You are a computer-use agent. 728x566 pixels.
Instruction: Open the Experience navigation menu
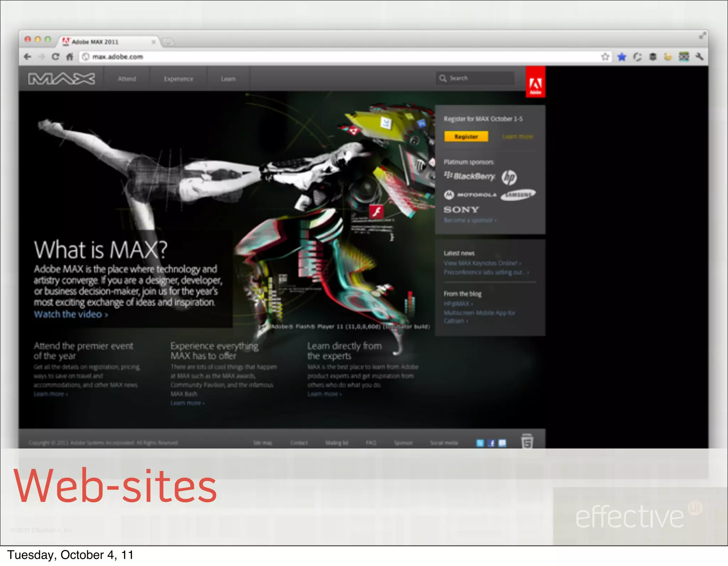tap(178, 79)
